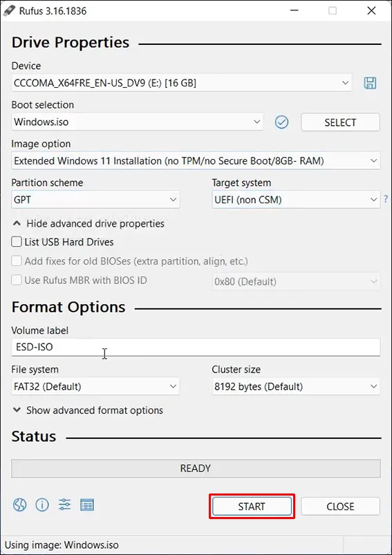Screen dimensions: 392x555
Task: Enable List USB Hard Drives checkbox
Action: tap(17, 242)
